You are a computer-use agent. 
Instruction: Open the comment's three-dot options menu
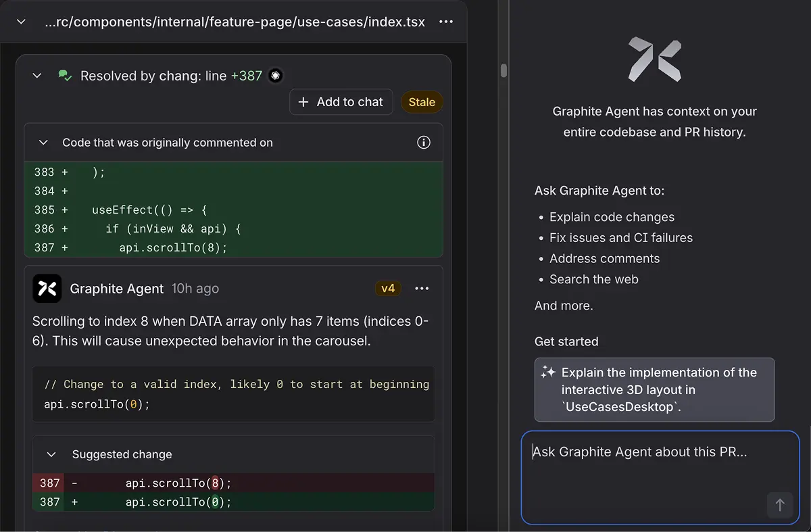[x=422, y=289]
